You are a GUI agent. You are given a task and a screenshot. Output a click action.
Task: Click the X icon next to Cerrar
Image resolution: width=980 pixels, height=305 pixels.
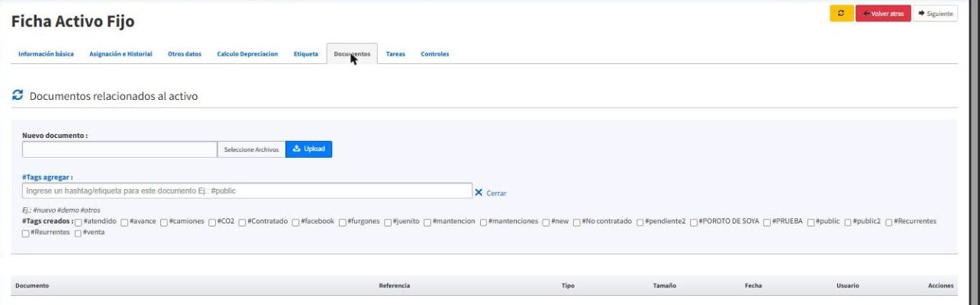[479, 193]
